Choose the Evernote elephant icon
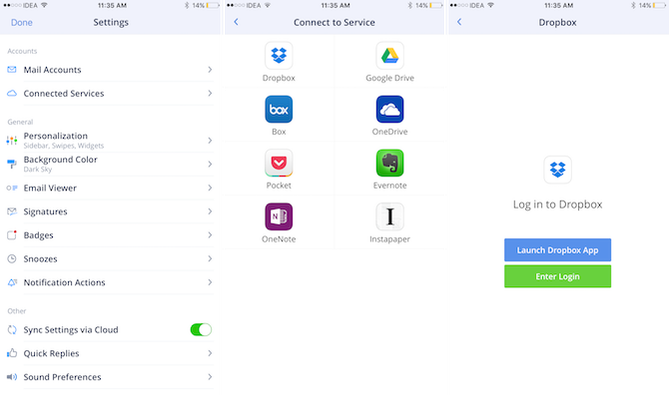This screenshot has width=669, height=395. (x=390, y=163)
